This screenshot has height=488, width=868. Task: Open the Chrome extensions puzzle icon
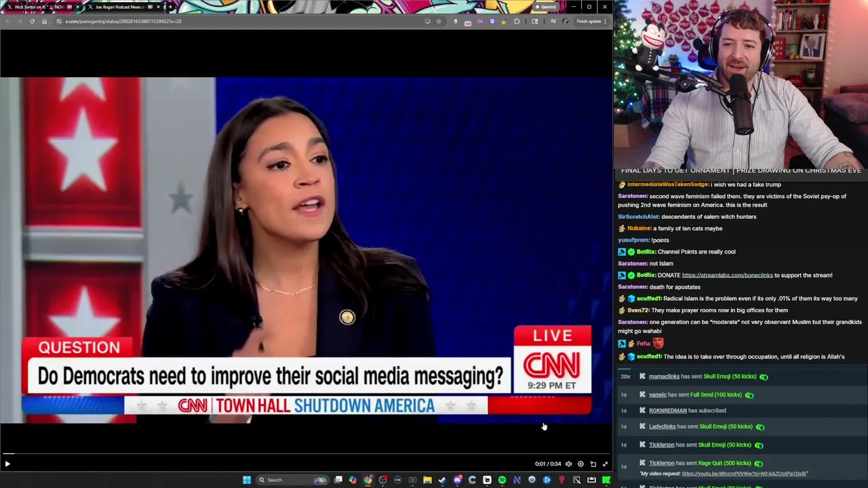click(x=517, y=21)
